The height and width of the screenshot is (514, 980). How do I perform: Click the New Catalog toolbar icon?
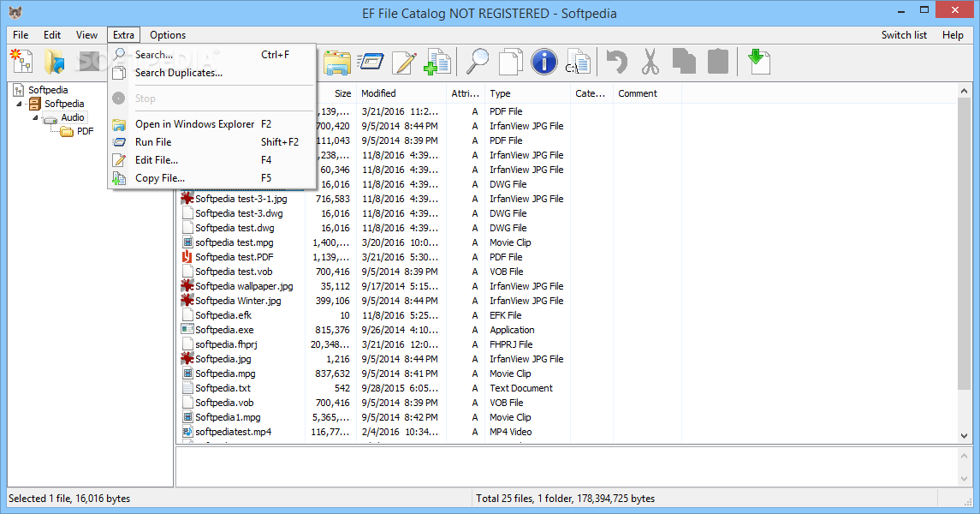click(x=22, y=62)
